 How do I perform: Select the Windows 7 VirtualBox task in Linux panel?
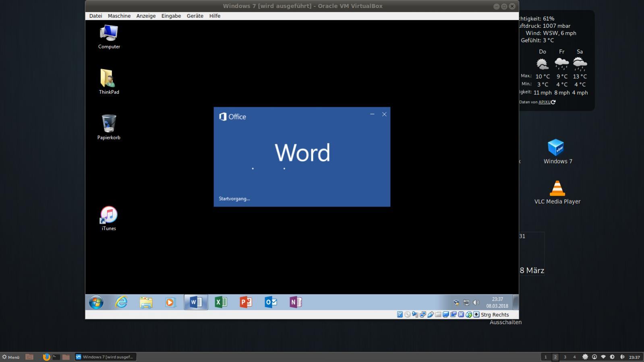pos(106,357)
